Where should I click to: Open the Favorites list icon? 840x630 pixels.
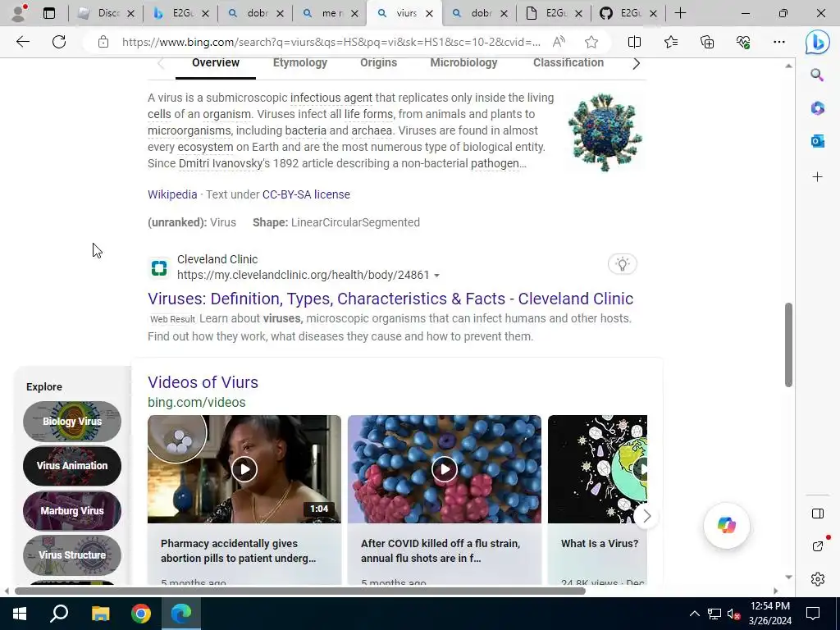pyautogui.click(x=671, y=42)
